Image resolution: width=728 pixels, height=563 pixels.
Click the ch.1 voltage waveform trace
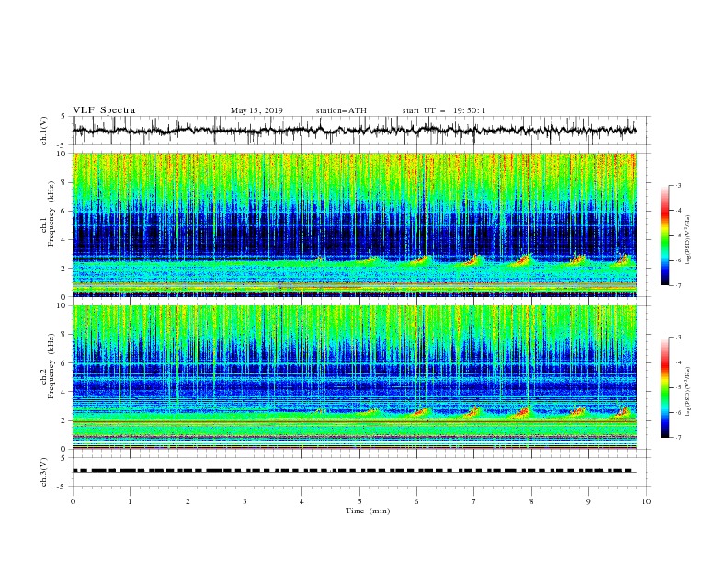tap(355, 131)
